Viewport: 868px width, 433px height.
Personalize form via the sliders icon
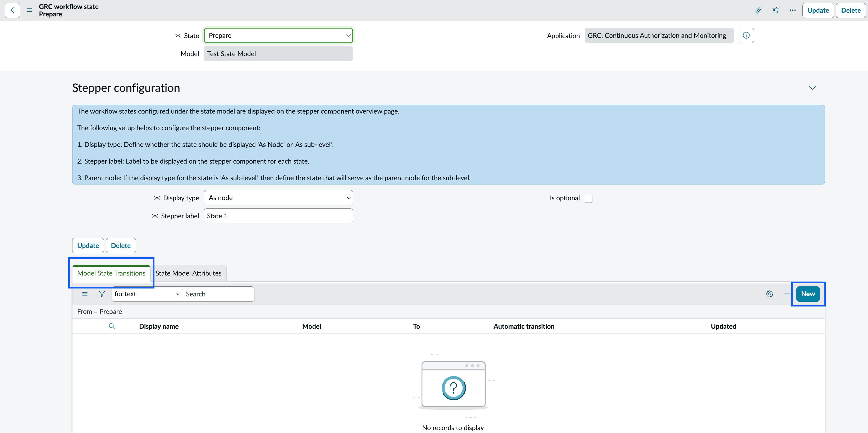[x=776, y=10]
